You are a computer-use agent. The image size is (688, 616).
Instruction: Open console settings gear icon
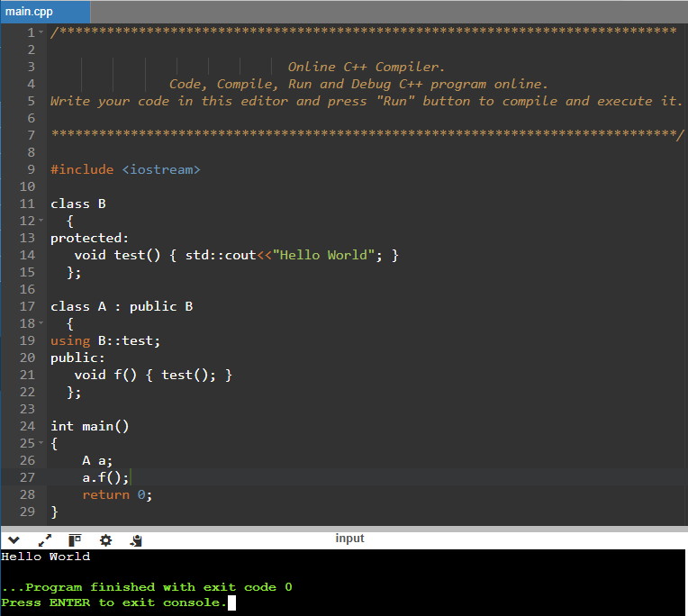[x=105, y=540]
